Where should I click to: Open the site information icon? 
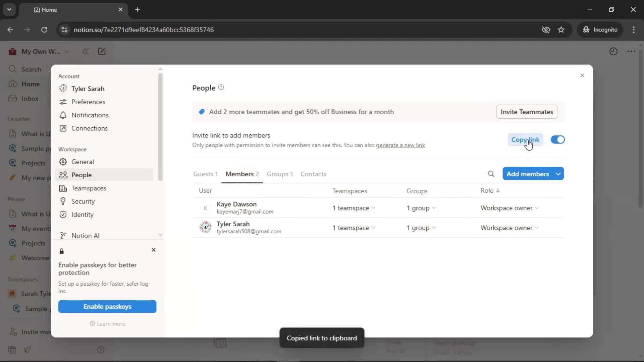(64, 29)
